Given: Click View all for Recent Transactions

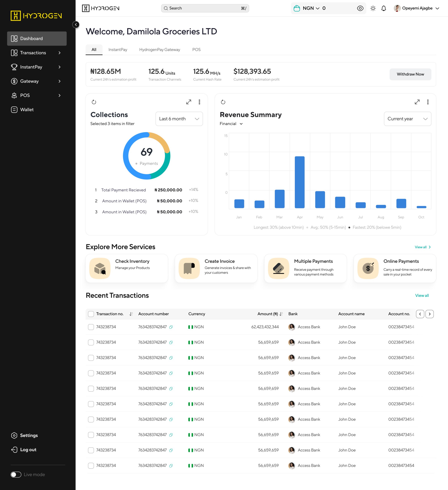Looking at the screenshot, I should coord(422,296).
